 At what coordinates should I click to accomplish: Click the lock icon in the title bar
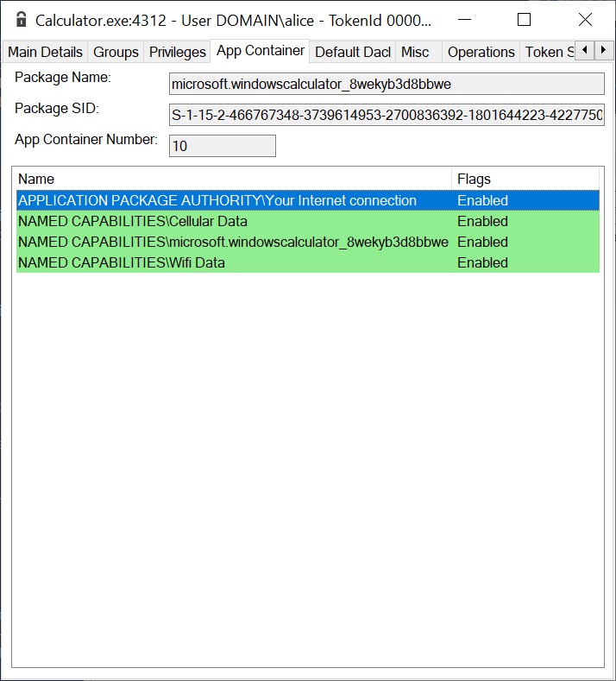[x=22, y=20]
